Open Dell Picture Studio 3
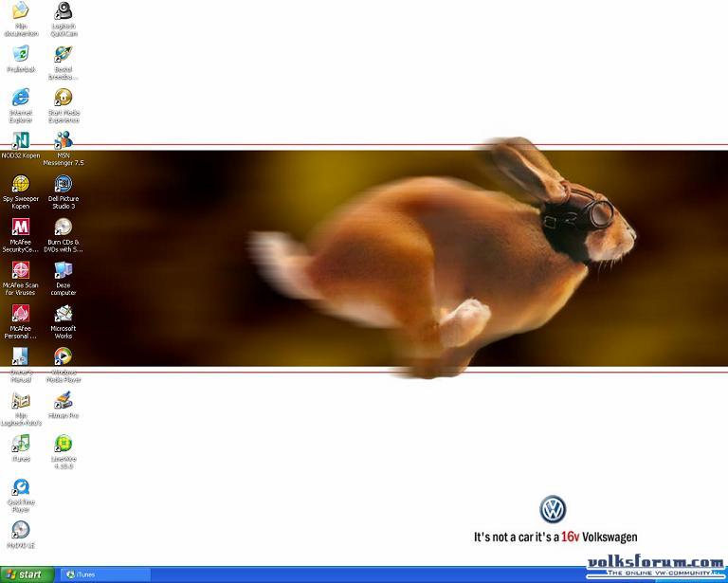Image resolution: width=728 pixels, height=583 pixels. pos(64,183)
